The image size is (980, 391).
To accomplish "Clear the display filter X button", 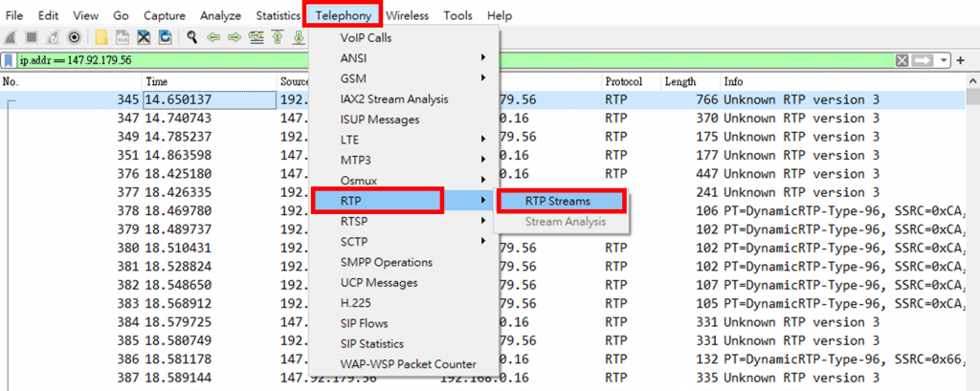I will click(x=902, y=60).
